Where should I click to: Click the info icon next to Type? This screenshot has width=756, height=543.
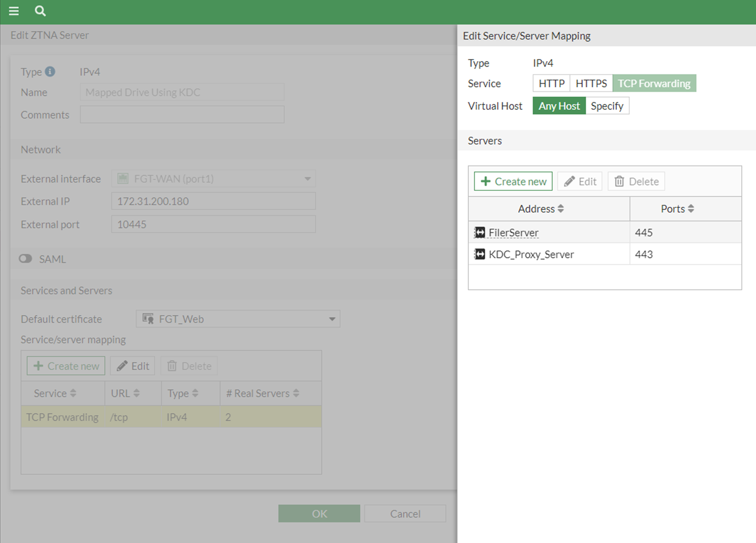pyautogui.click(x=51, y=71)
